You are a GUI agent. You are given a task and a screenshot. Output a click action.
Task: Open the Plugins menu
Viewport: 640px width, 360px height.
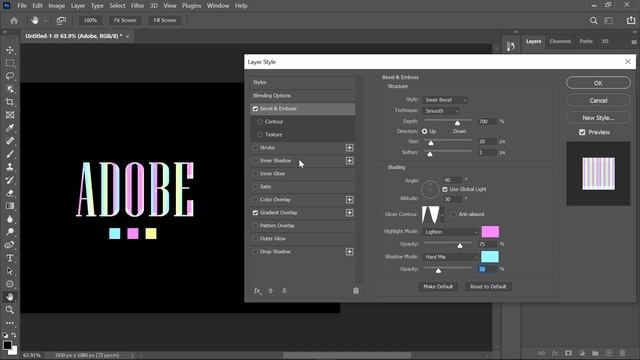(x=191, y=6)
